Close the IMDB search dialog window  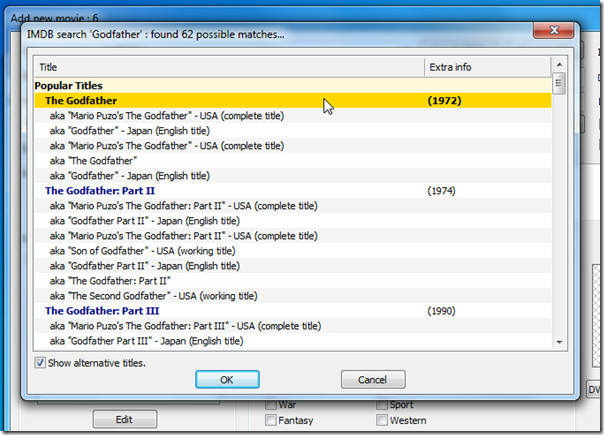pos(553,30)
